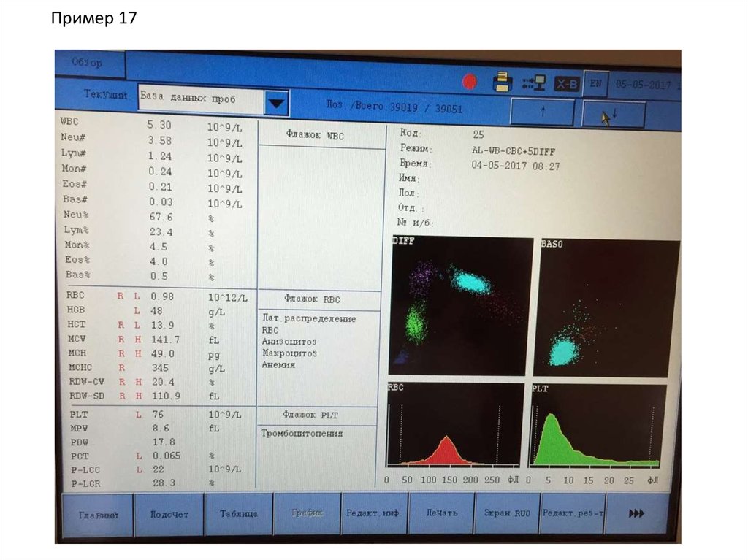The width and height of the screenshot is (748, 560).
Task: Click the network connection status icon
Action: [534, 83]
